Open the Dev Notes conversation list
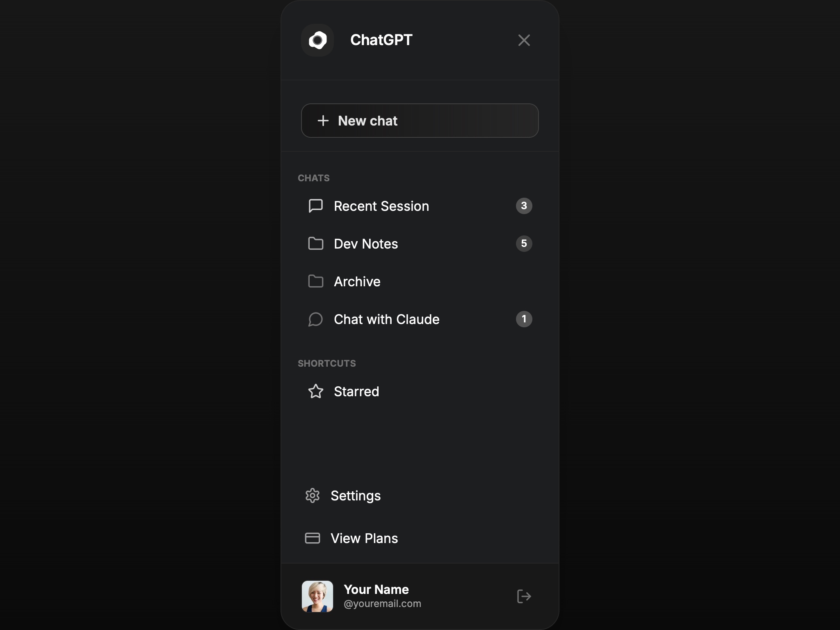This screenshot has height=630, width=840. (x=365, y=244)
